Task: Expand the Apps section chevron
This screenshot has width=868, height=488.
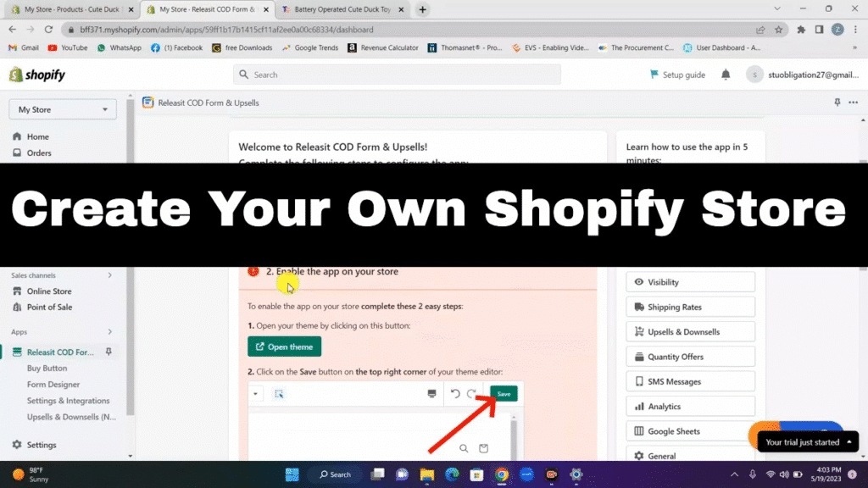Action: pyautogui.click(x=109, y=332)
